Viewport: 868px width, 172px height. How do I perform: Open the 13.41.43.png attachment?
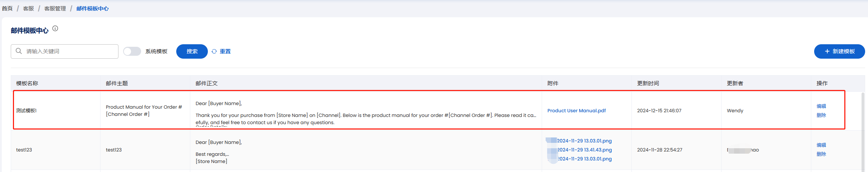(584, 150)
